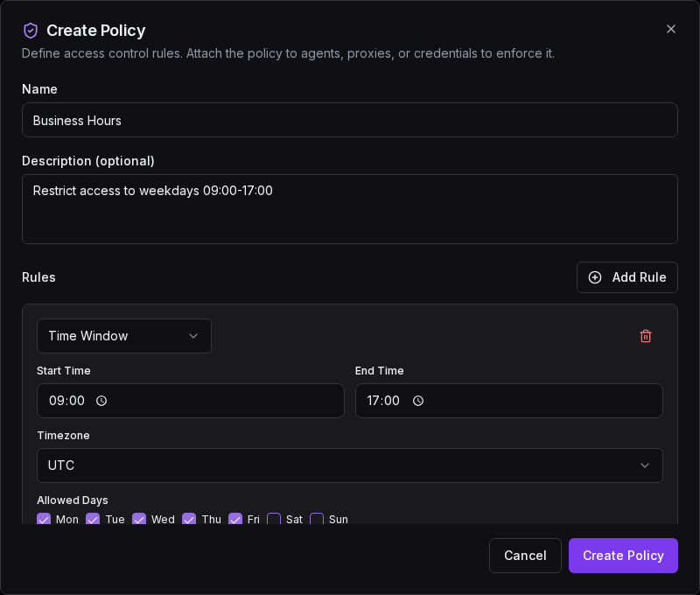Uncheck the Fri allowed day

tap(235, 519)
